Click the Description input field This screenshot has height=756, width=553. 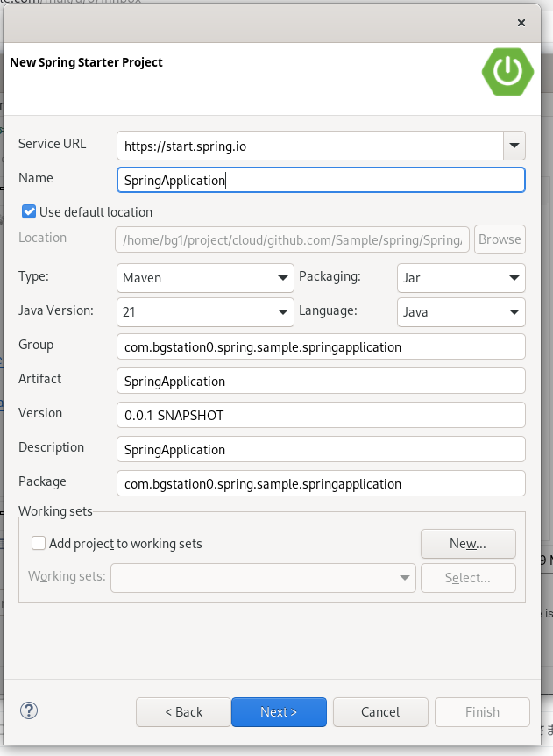tap(321, 449)
